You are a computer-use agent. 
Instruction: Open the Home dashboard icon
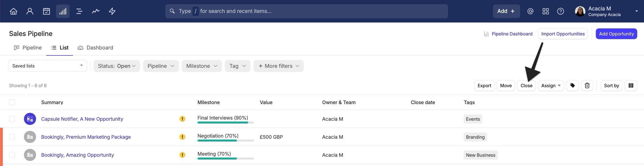tap(14, 11)
